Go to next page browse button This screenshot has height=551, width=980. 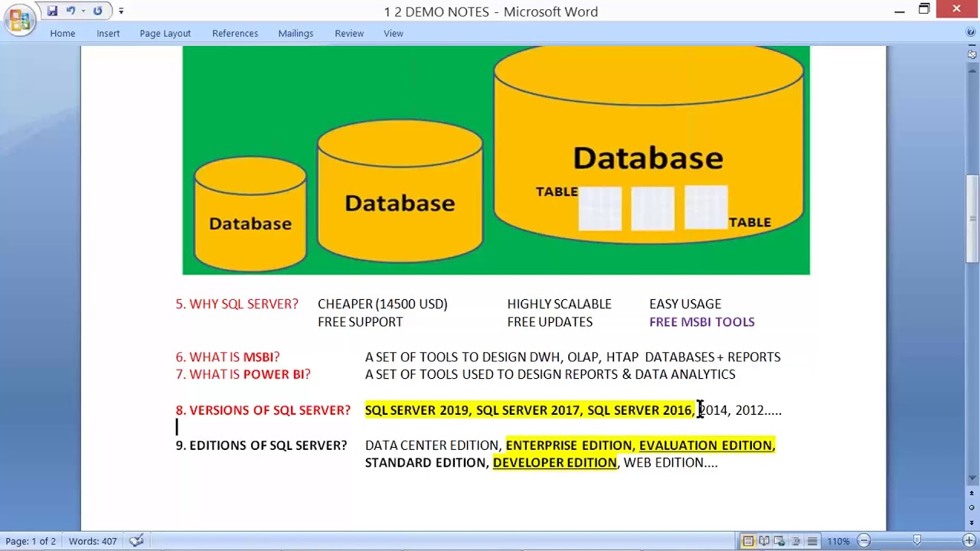point(972,522)
